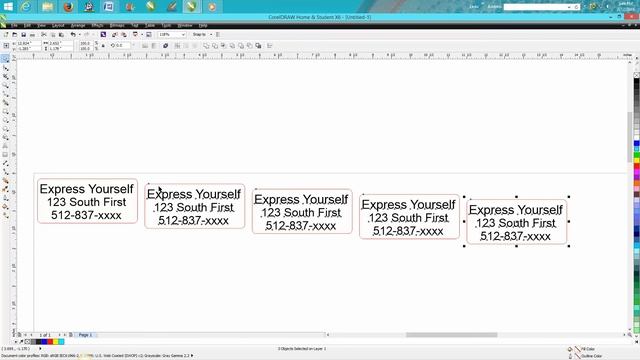Expand the Snap to dropdown
Screen dimensions: 640x360
tap(211, 35)
